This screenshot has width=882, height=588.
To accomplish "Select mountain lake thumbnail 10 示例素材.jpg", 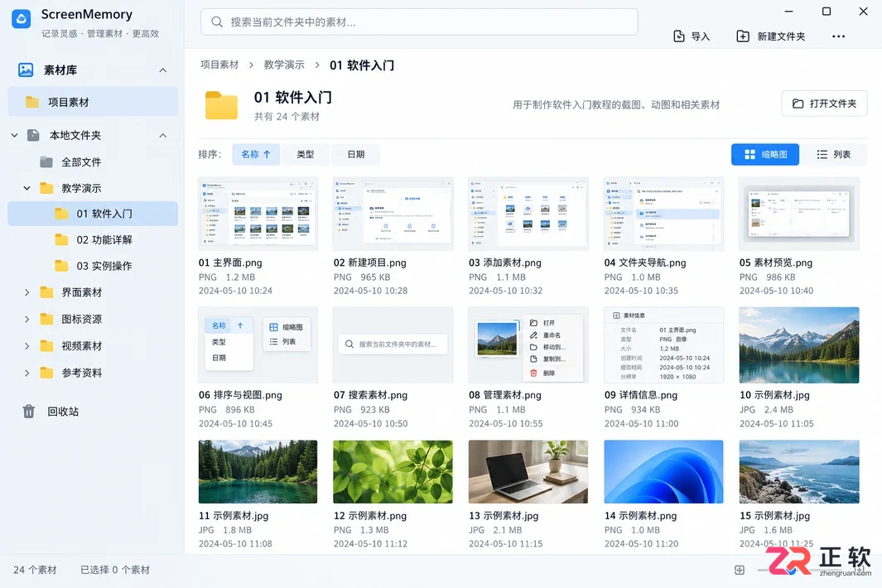I will coord(798,345).
